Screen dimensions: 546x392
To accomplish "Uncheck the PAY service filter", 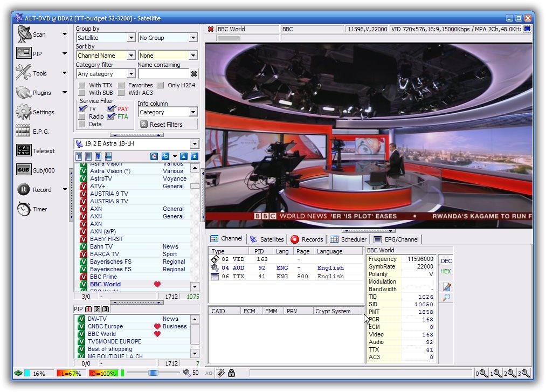I will click(112, 108).
